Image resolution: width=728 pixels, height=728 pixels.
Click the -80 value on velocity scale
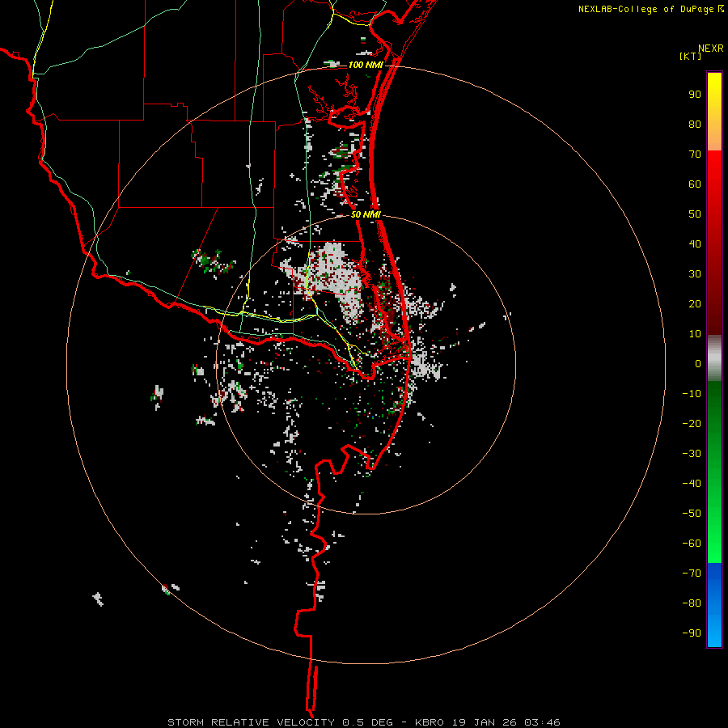[x=692, y=603]
